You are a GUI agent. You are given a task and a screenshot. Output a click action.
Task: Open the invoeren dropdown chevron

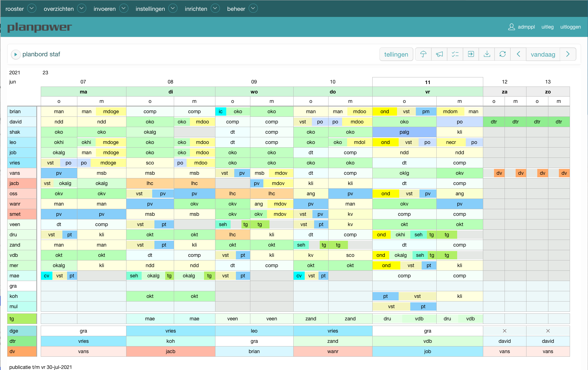(124, 8)
